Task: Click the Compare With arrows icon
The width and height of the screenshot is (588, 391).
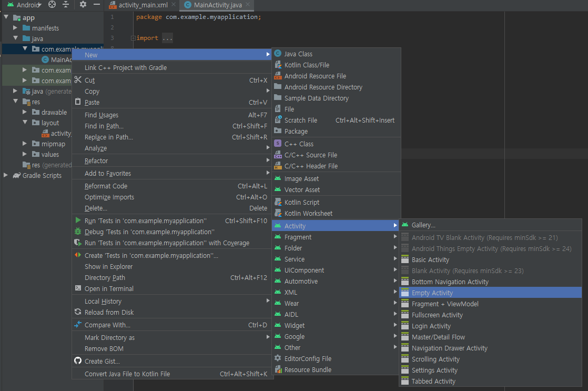Action: [78, 325]
